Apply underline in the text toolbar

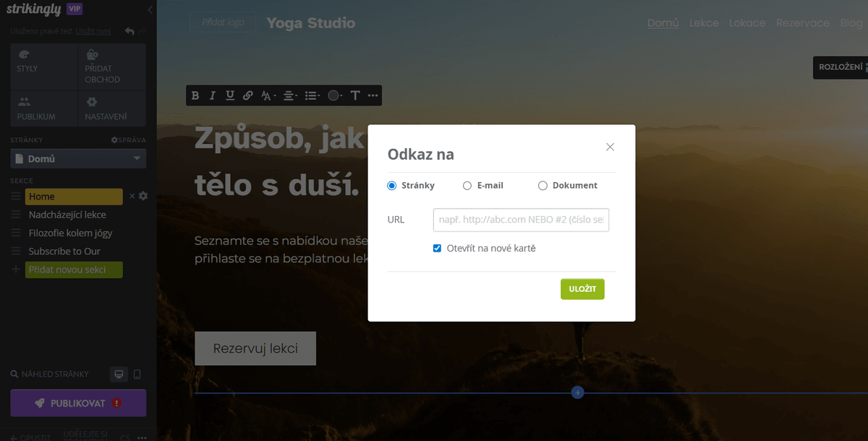click(230, 95)
